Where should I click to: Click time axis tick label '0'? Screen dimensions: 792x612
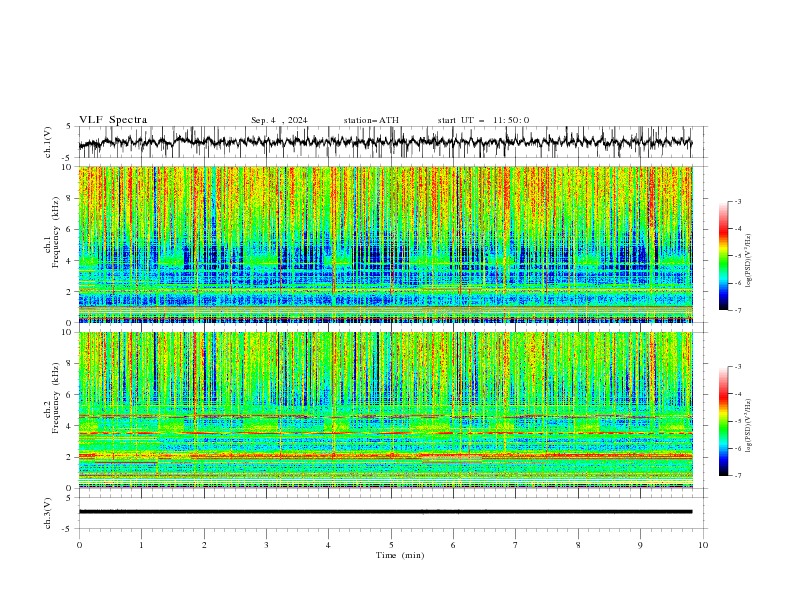pyautogui.click(x=79, y=545)
